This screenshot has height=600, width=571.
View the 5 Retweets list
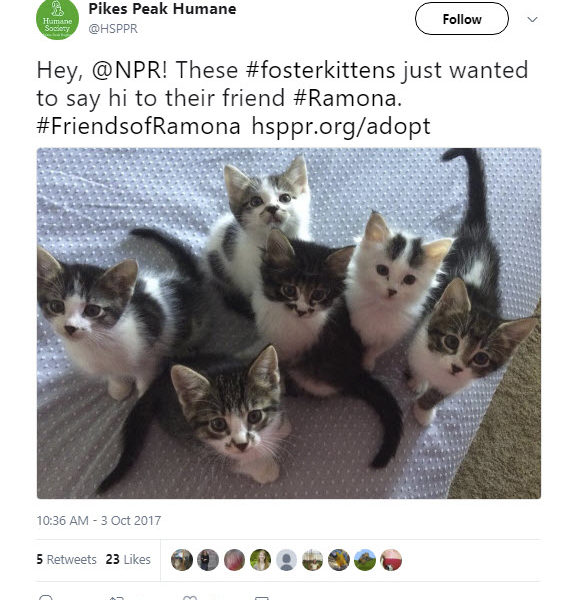coord(67,559)
